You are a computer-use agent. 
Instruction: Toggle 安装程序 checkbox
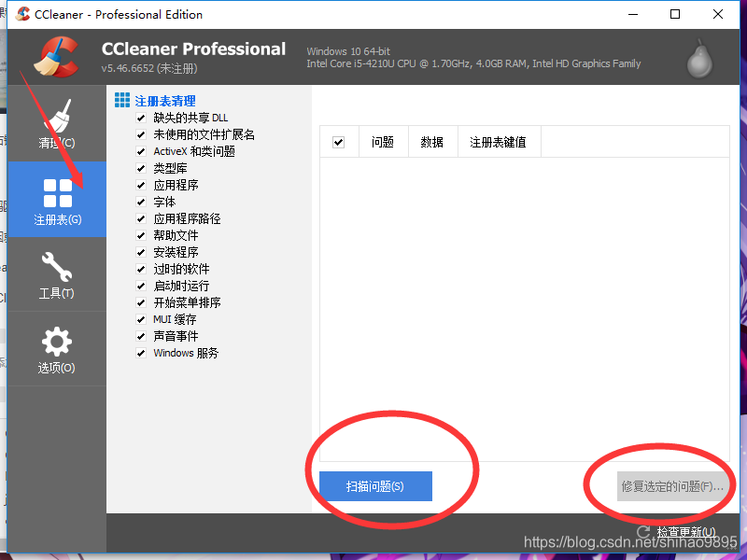coord(141,252)
